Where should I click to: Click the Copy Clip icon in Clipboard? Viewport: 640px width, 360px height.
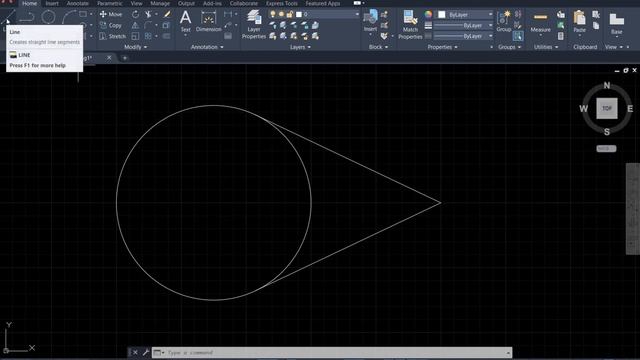point(596,26)
